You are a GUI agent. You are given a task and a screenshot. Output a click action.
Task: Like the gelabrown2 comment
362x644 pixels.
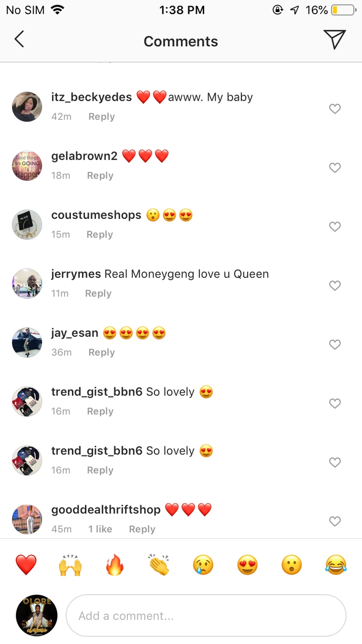(x=335, y=168)
